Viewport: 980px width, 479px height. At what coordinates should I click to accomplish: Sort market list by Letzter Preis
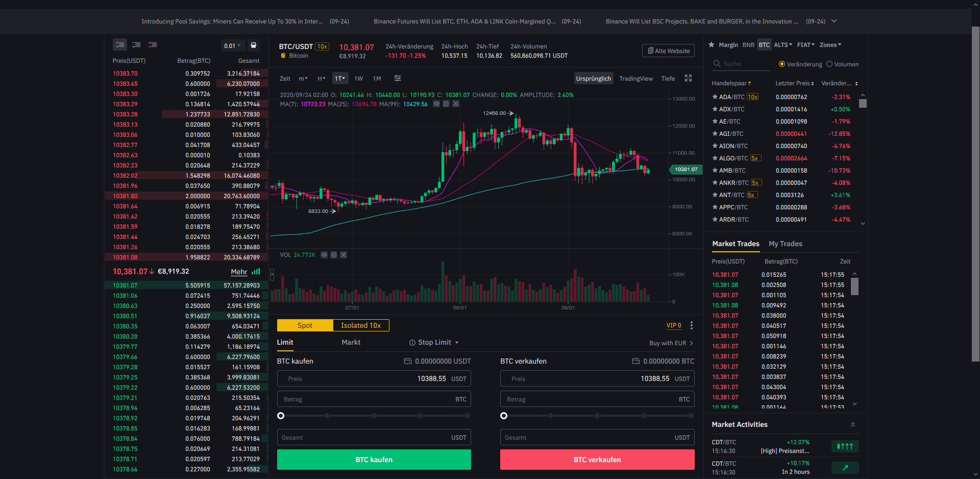[795, 83]
